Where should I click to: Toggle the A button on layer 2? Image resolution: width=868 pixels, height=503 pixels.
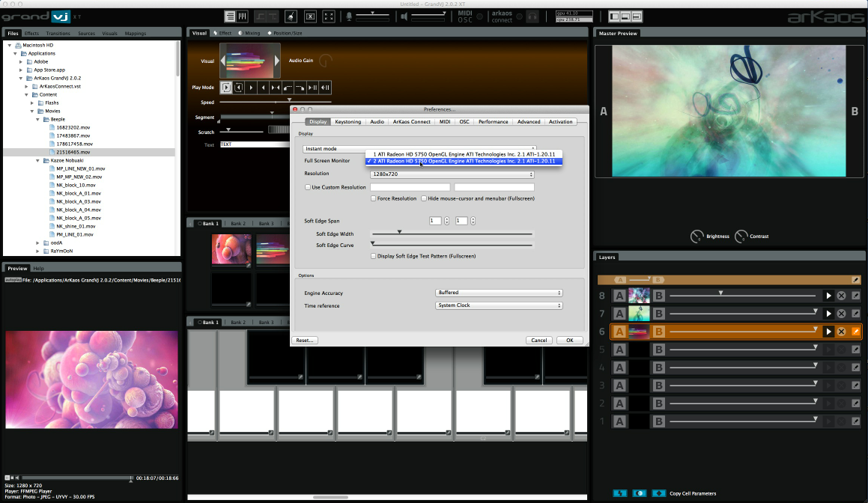point(619,403)
